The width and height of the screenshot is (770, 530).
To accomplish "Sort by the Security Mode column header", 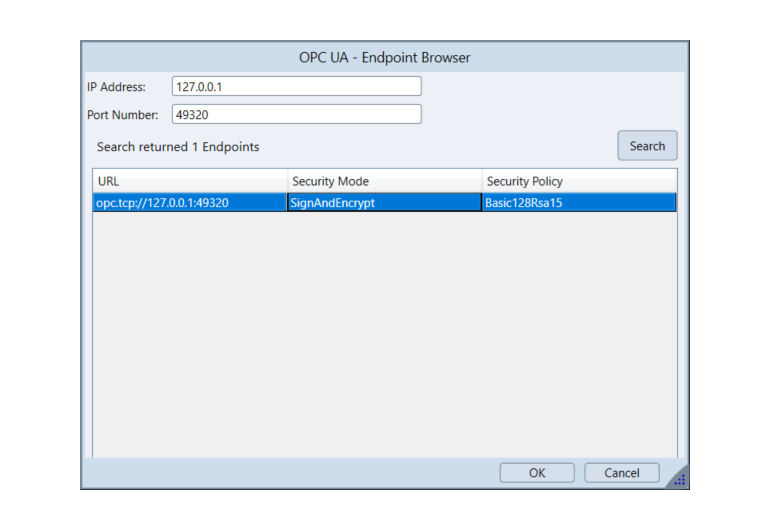I will (383, 181).
